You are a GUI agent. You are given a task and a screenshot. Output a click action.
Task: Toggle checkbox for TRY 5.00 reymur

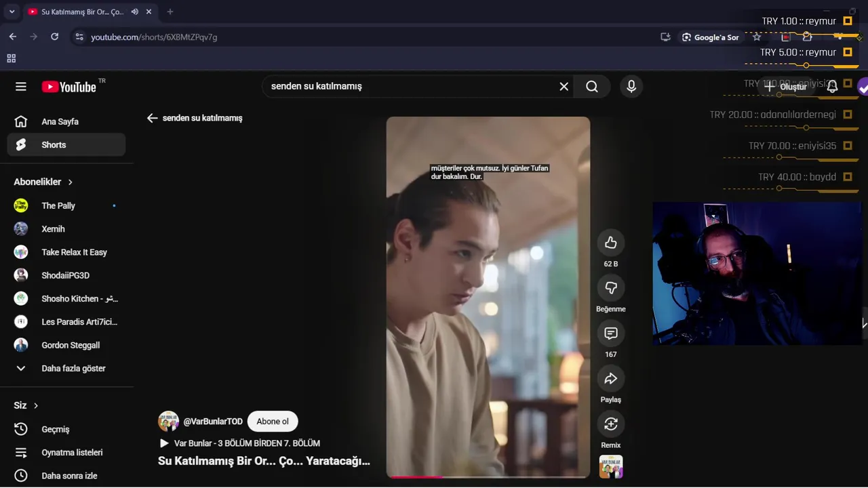[848, 52]
